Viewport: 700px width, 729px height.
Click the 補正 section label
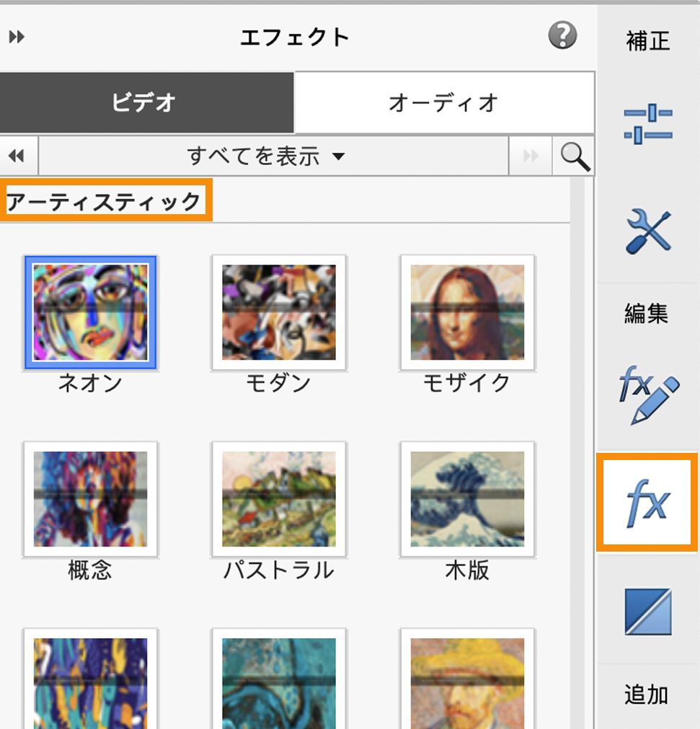pyautogui.click(x=648, y=41)
